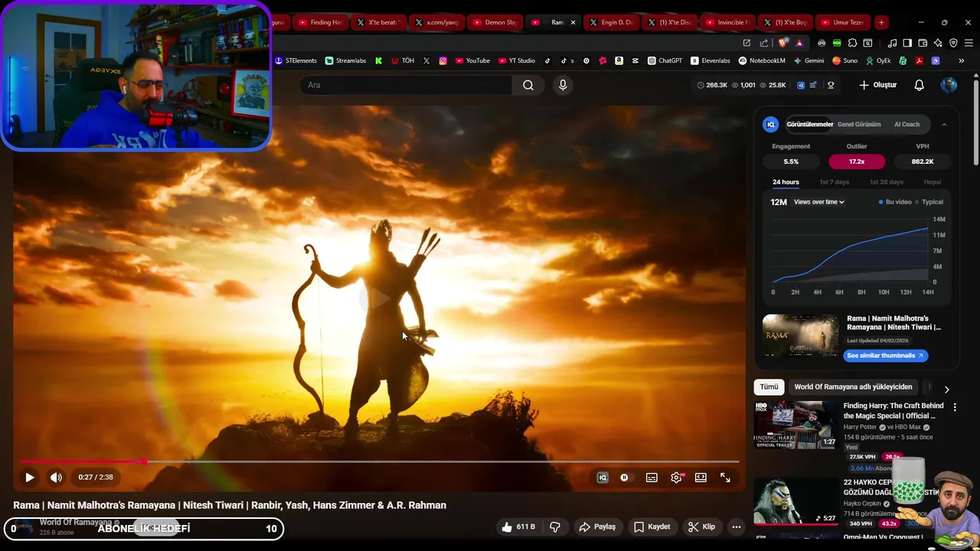Mute the video with the speaker icon
Viewport: 980px width, 551px height.
(x=56, y=478)
